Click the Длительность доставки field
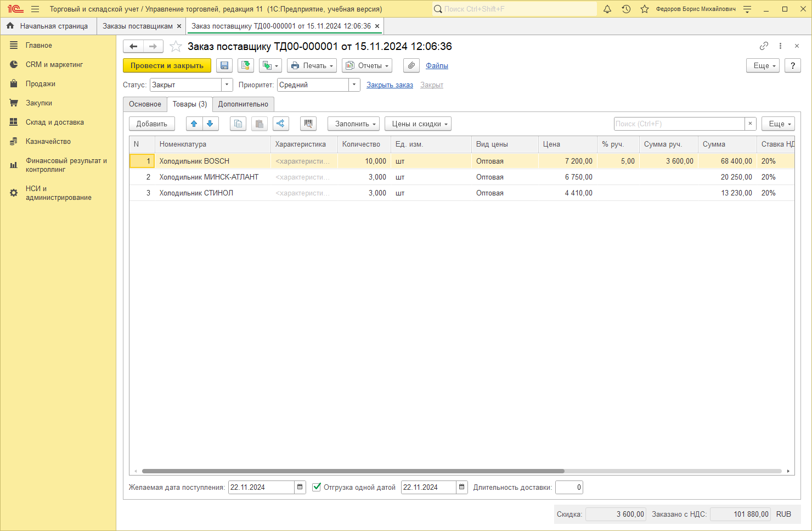This screenshot has height=531, width=812. pyautogui.click(x=569, y=488)
